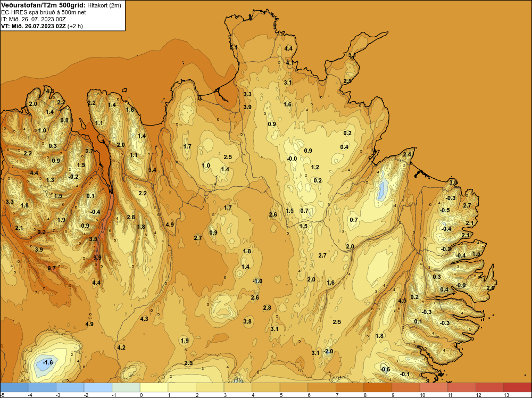Click the 5.4 temperature value on the map

pyautogui.click(x=152, y=170)
